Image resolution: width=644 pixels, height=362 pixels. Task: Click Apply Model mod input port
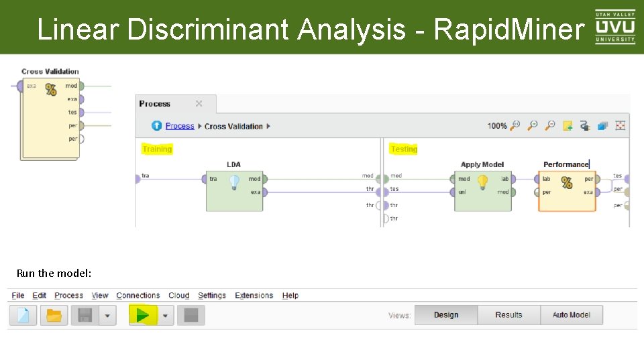pyautogui.click(x=453, y=179)
